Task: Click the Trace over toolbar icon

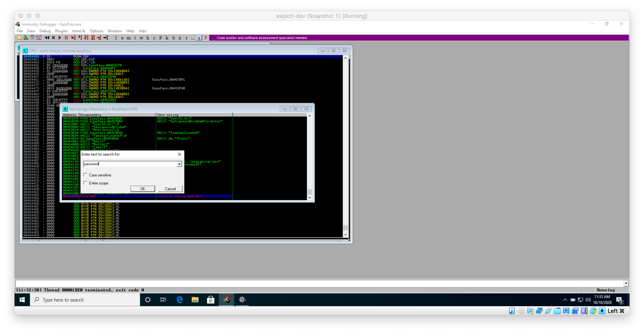Action: (x=93, y=38)
